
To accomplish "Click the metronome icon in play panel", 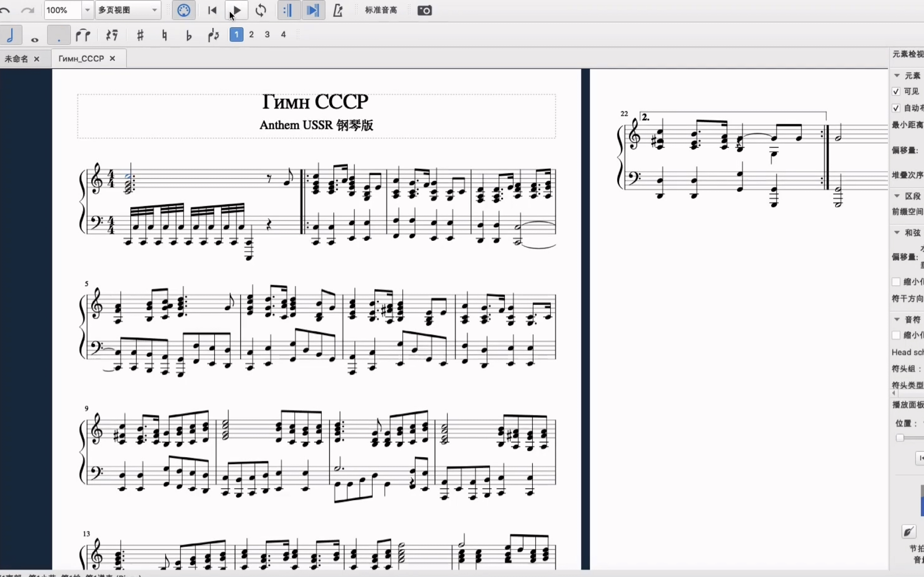I will pos(908,532).
